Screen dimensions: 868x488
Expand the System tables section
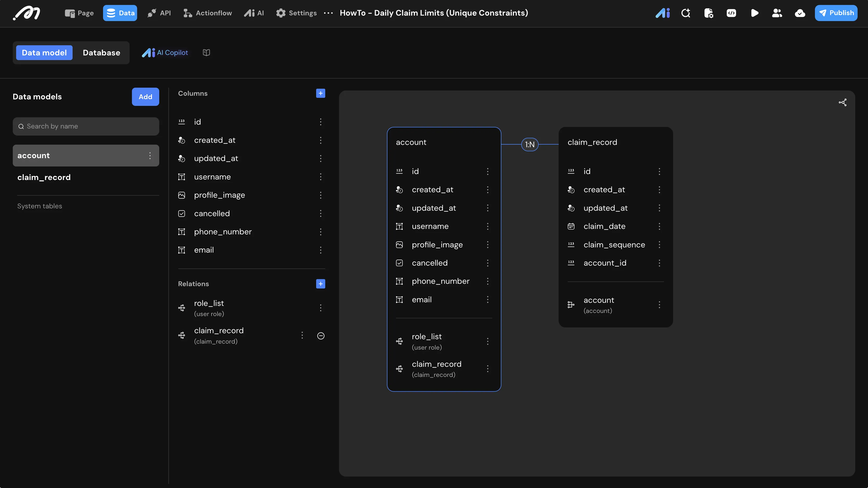tap(40, 206)
